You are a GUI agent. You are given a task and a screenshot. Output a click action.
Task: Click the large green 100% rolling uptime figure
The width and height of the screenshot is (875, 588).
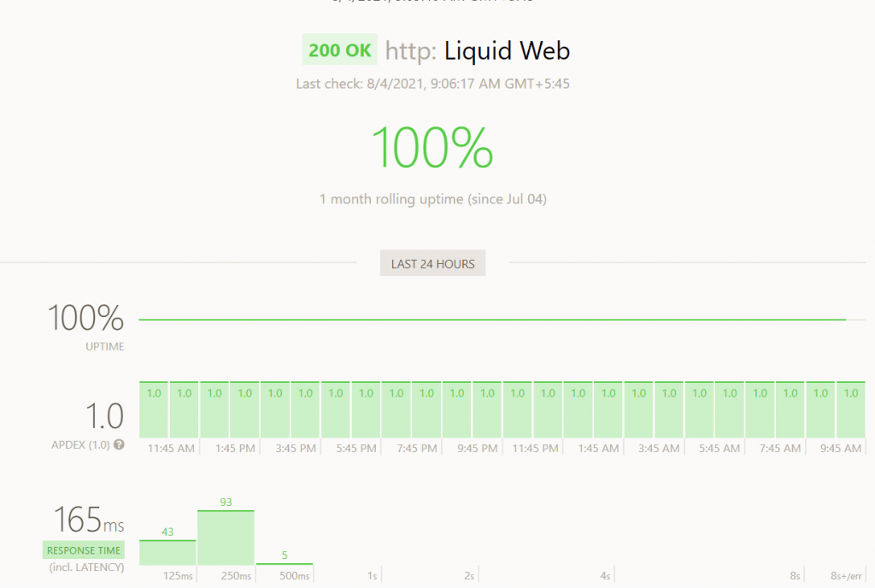pos(432,147)
